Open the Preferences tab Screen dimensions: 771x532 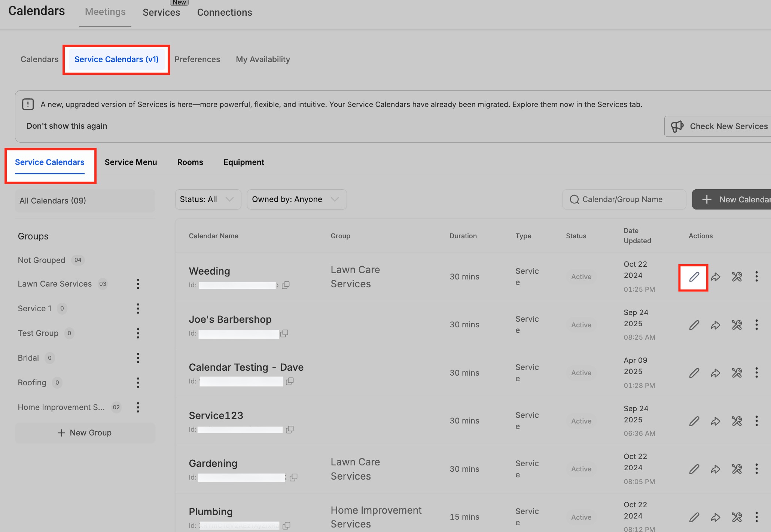click(197, 59)
